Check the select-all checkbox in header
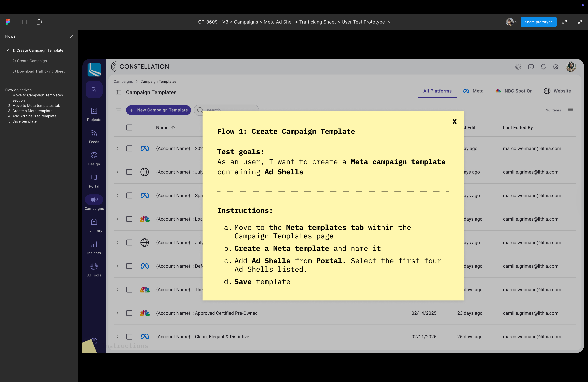 (129, 127)
